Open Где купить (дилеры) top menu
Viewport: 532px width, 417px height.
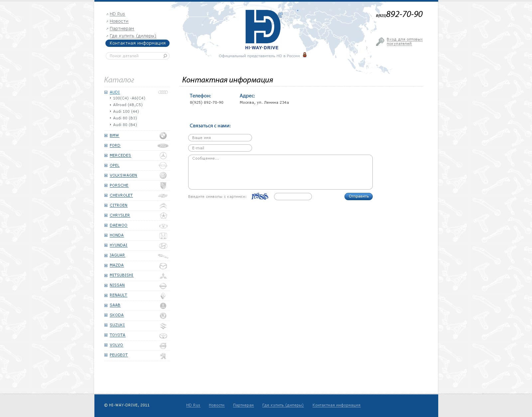[x=133, y=36]
